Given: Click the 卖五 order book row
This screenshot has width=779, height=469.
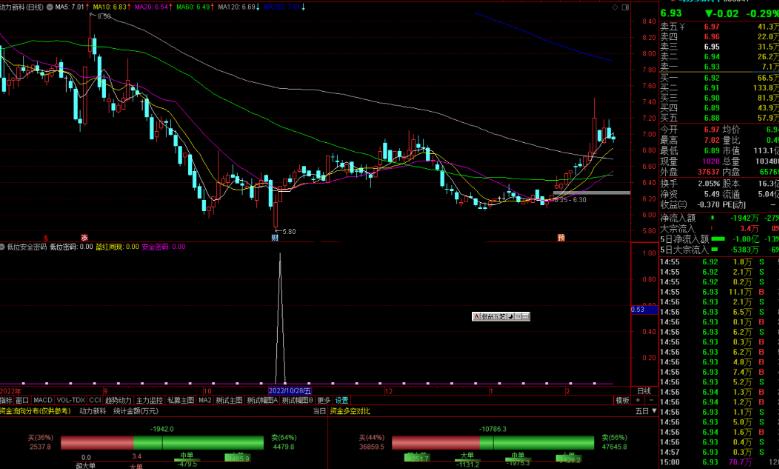Looking at the screenshot, I should (719, 26).
